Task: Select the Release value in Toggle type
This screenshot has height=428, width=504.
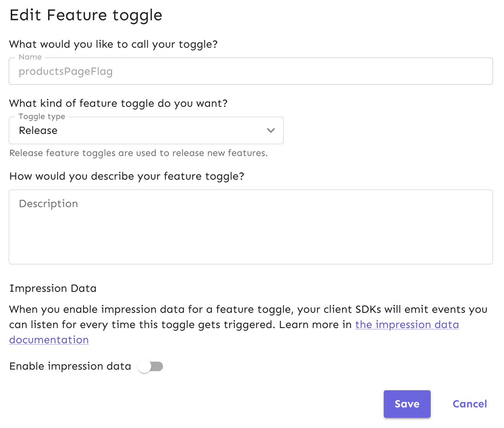Action: (x=38, y=130)
